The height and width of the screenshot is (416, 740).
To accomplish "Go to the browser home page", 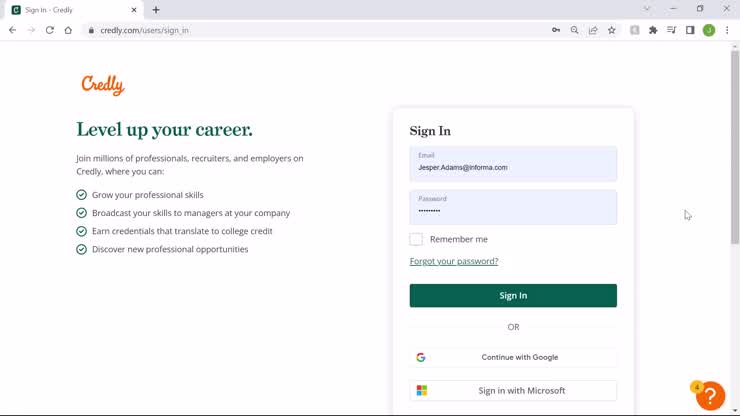I will [x=68, y=30].
